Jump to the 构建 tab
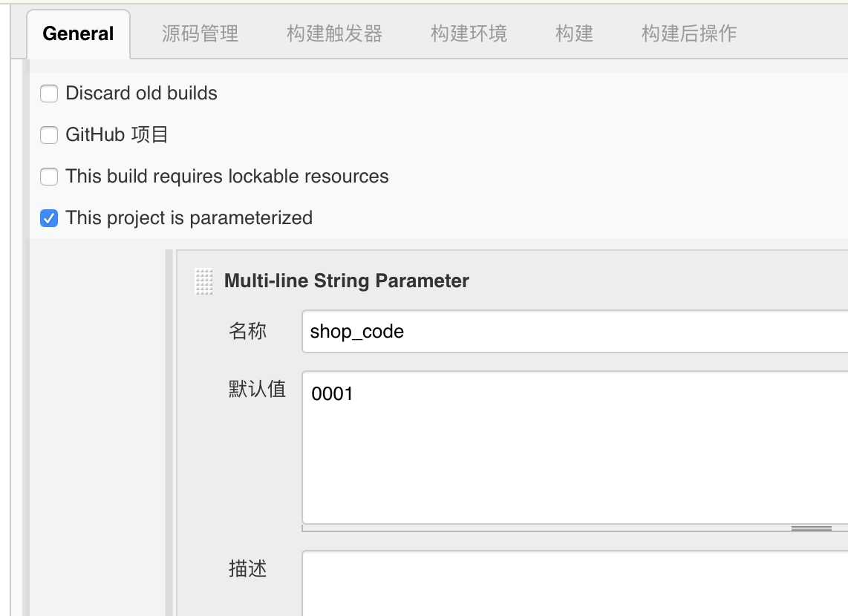The height and width of the screenshot is (616, 848). click(574, 34)
